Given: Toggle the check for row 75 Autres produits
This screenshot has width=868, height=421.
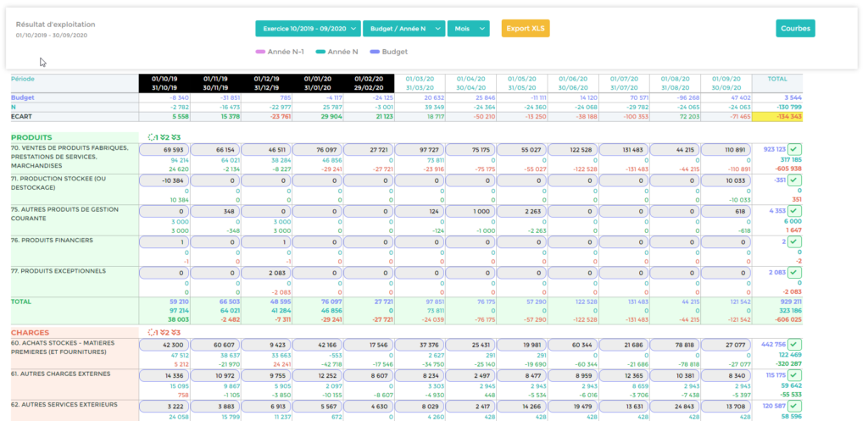Looking at the screenshot, I should 795,211.
